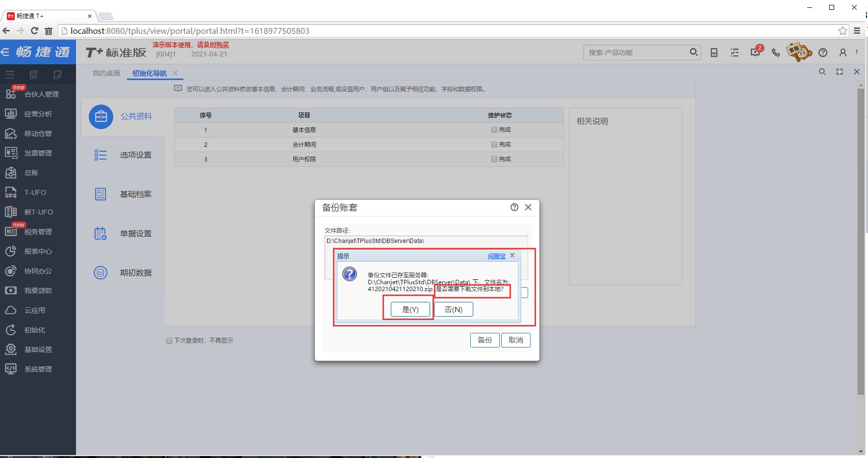Viewport: 868px width, 458px height.
Task: Open 选项设置 navigation section
Action: pyautogui.click(x=122, y=155)
